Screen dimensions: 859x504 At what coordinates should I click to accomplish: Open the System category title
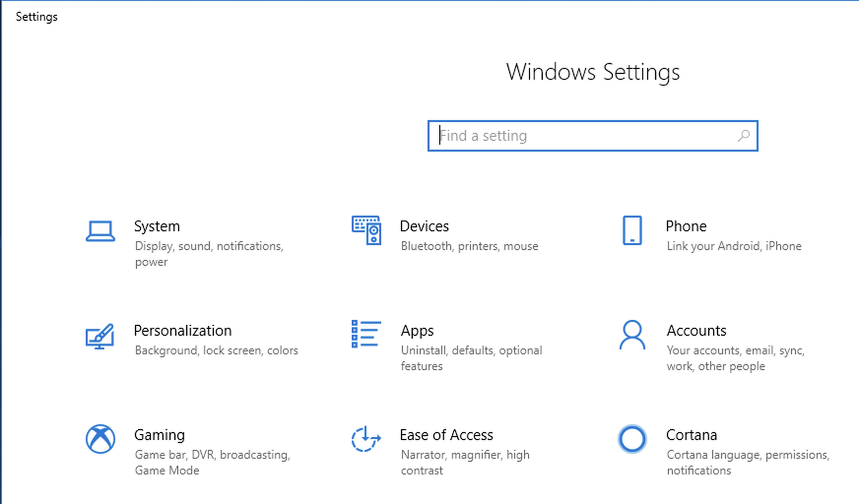pyautogui.click(x=157, y=226)
